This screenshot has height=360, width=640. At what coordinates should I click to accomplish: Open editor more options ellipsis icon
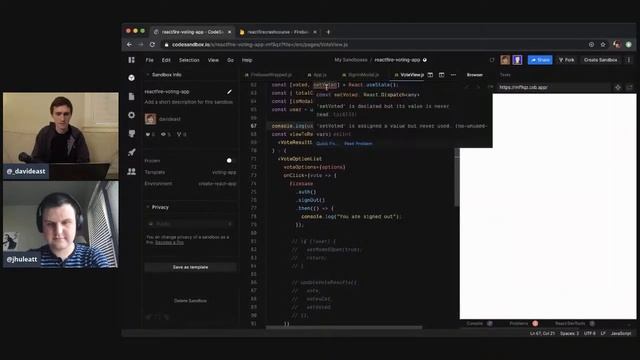point(453,75)
